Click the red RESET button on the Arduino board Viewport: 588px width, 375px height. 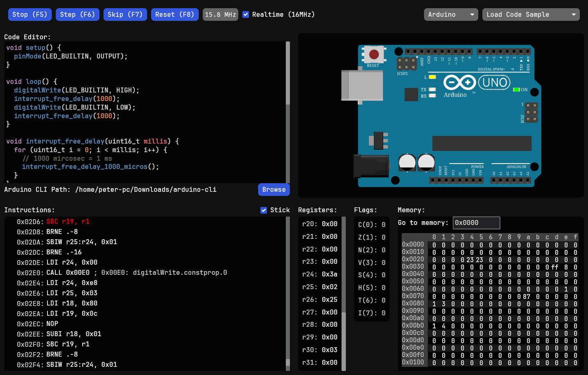(374, 54)
